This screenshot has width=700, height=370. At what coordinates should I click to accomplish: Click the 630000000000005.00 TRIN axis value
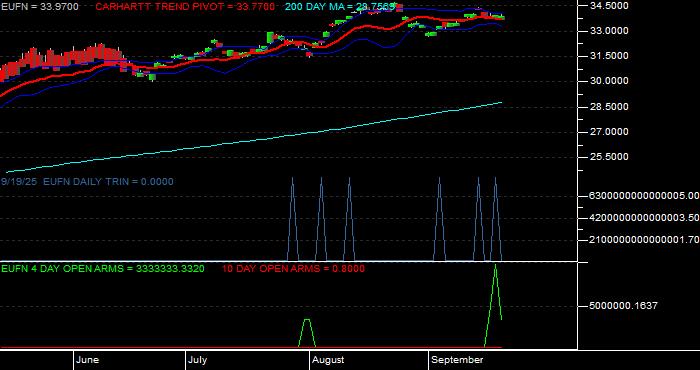[643, 195]
